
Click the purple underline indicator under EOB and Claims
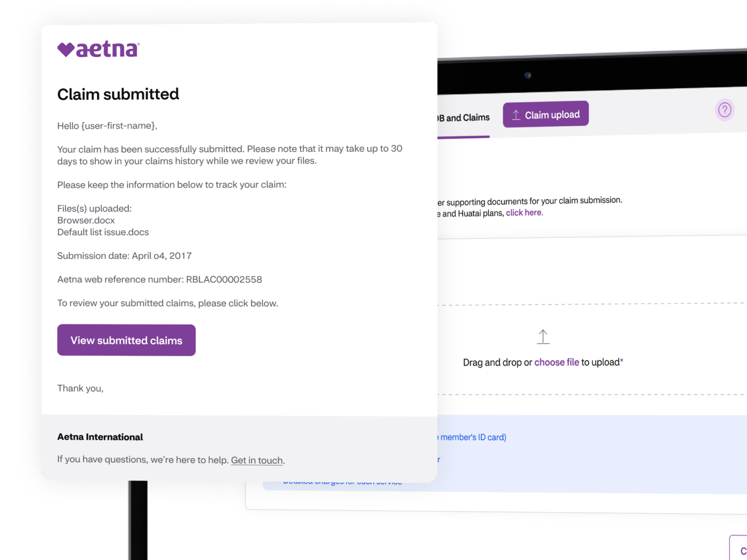[x=463, y=137]
